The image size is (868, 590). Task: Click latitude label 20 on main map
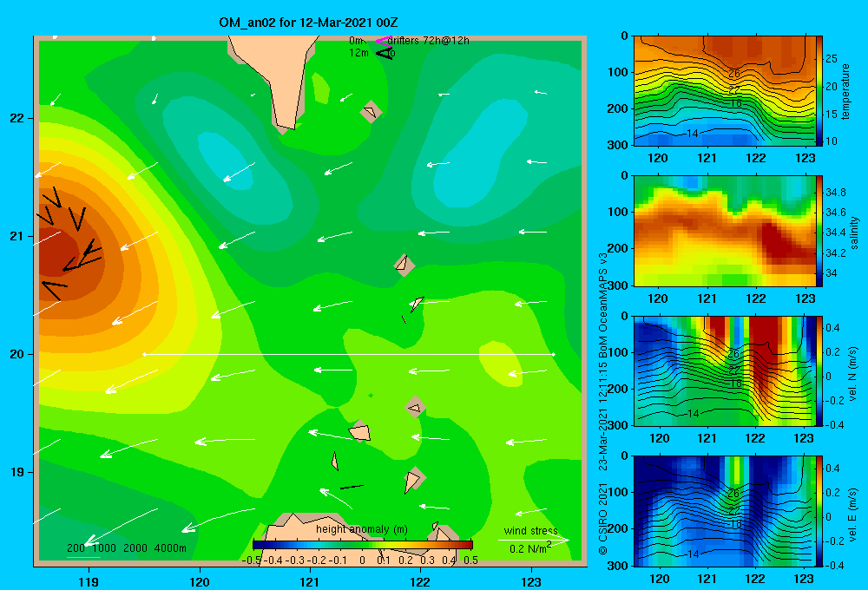16,354
